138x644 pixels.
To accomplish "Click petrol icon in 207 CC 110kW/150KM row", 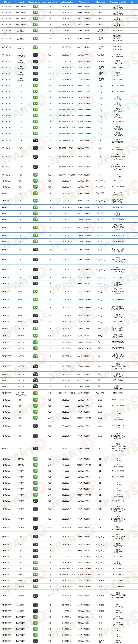I will pyautogui.click(x=35, y=300).
